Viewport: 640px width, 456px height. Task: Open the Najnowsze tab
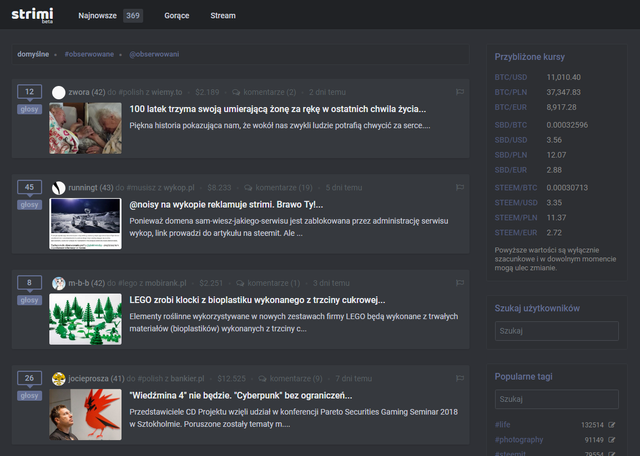click(98, 16)
